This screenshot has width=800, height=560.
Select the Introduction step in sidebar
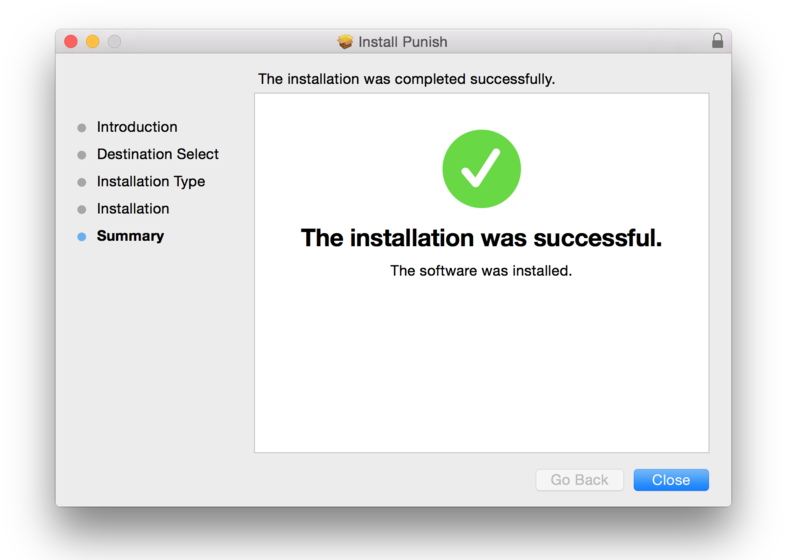point(137,127)
